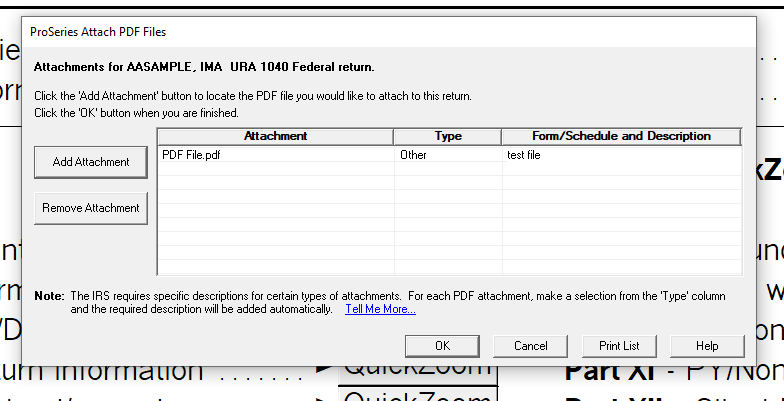Viewport: 784px width, 401px height.
Task: Open Help for attaching PDF files
Action: click(x=707, y=346)
